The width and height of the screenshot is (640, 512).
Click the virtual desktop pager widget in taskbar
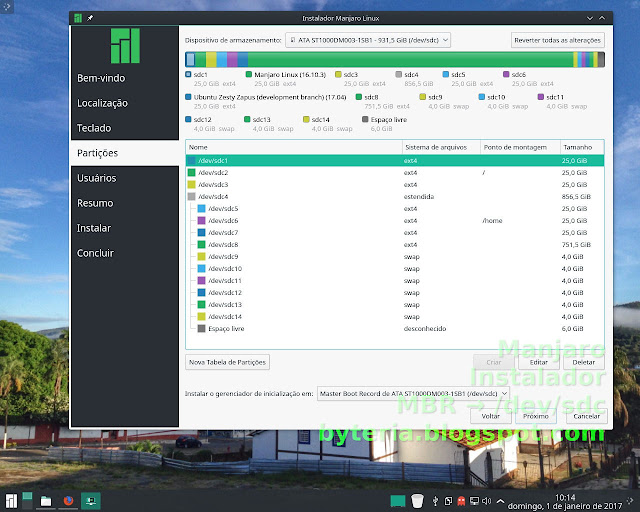pyautogui.click(x=27, y=501)
